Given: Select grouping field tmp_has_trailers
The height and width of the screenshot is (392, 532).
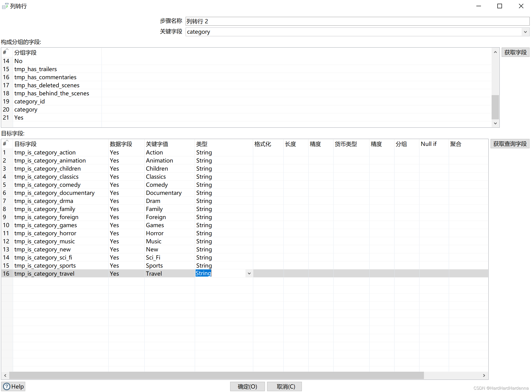Looking at the screenshot, I should (36, 69).
